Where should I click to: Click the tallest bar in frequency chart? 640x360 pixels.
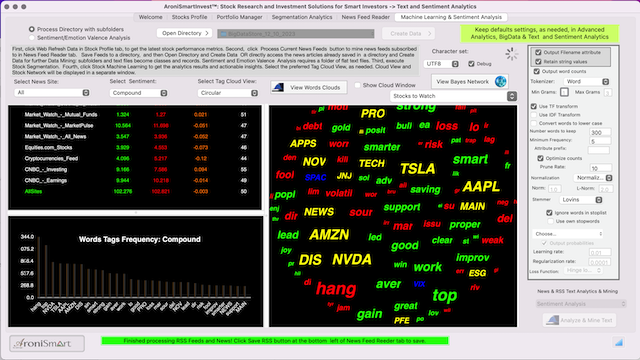coord(39,267)
